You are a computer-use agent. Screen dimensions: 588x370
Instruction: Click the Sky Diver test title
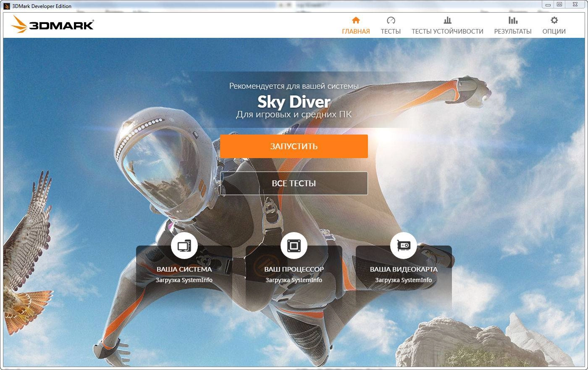tap(294, 102)
